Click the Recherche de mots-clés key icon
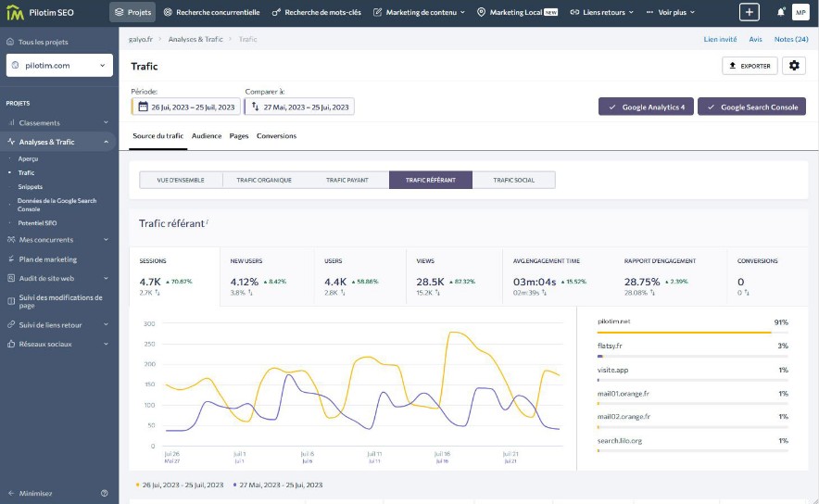 [276, 12]
